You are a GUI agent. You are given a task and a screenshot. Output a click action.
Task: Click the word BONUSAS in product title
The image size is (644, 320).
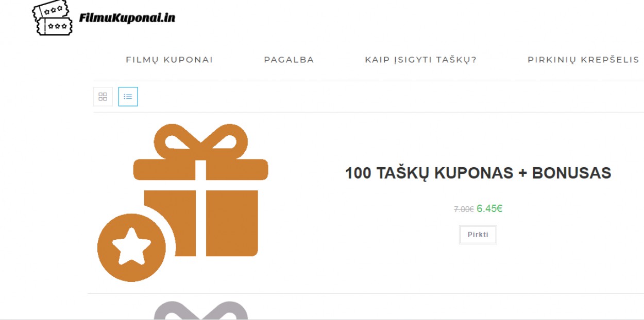pos(572,173)
